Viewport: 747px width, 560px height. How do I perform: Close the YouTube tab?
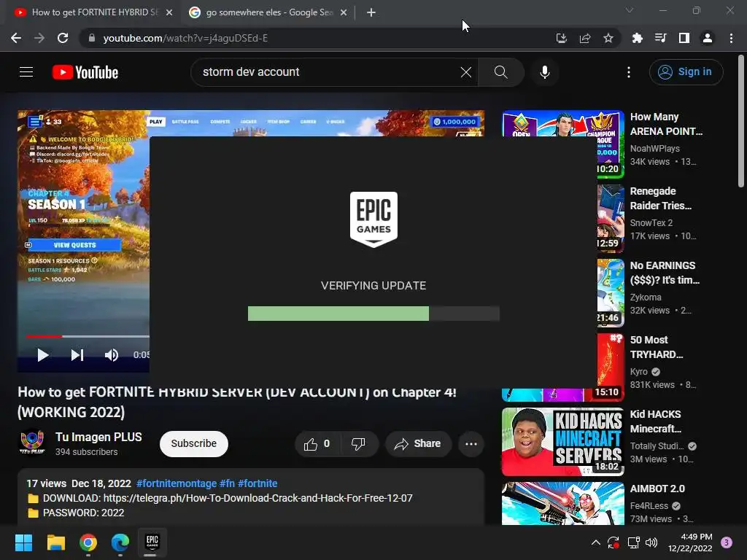point(169,12)
